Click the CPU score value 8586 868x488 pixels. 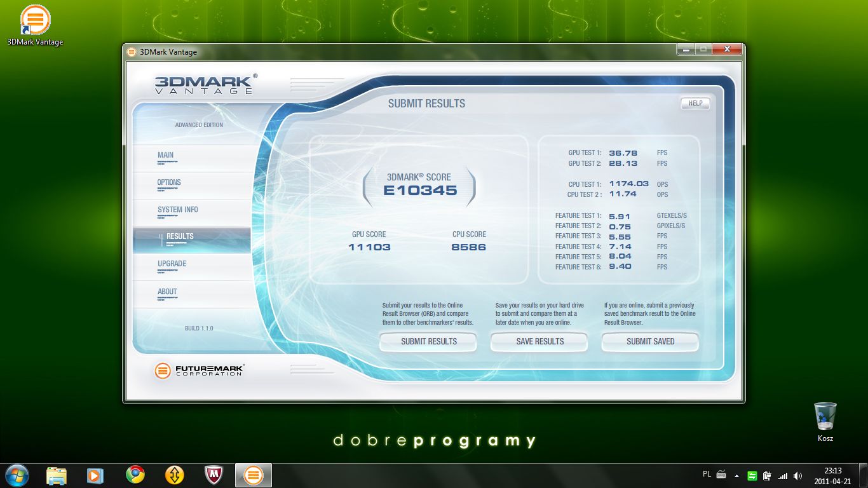pyautogui.click(x=469, y=247)
